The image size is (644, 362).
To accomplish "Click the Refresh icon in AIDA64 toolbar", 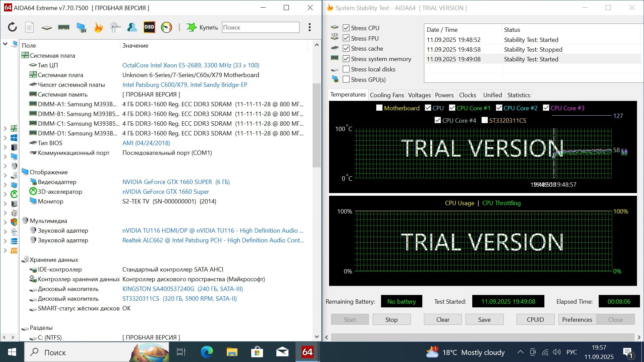I will pyautogui.click(x=12, y=27).
